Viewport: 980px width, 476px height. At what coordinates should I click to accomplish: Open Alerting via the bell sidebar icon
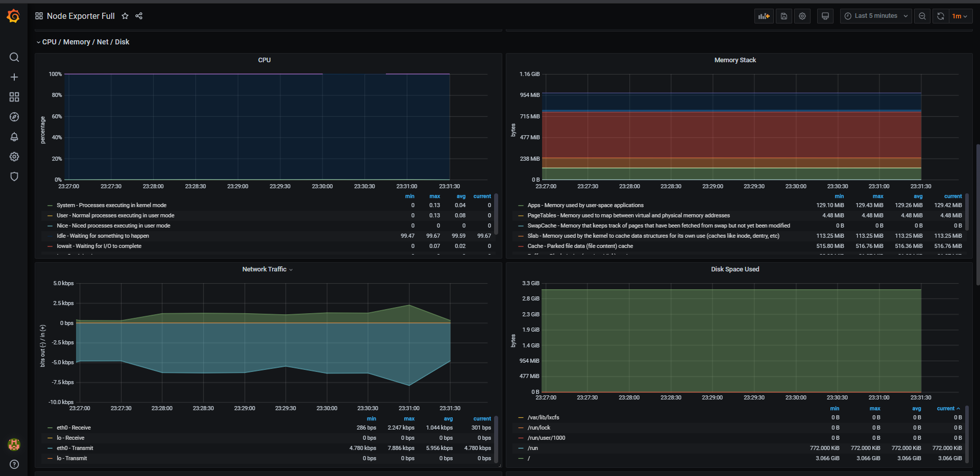point(14,137)
